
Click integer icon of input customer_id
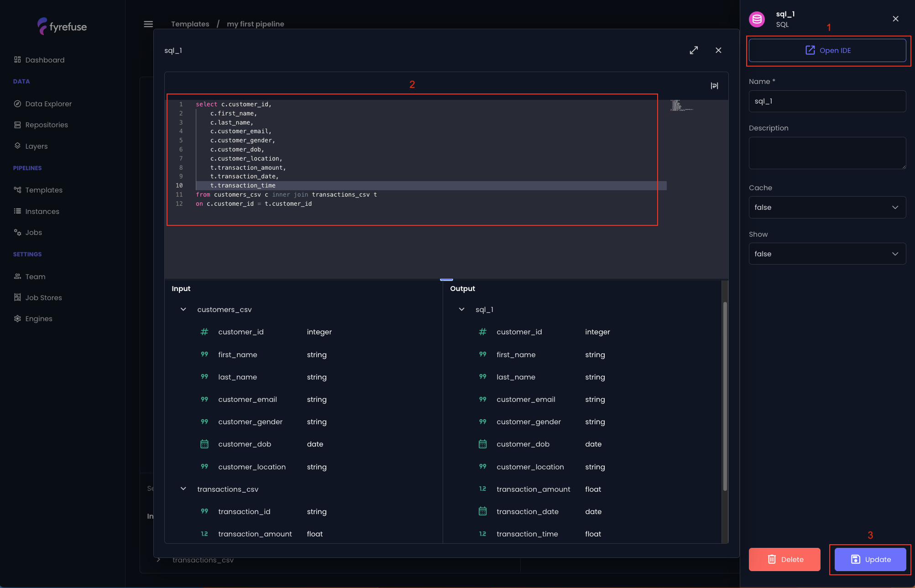click(204, 332)
